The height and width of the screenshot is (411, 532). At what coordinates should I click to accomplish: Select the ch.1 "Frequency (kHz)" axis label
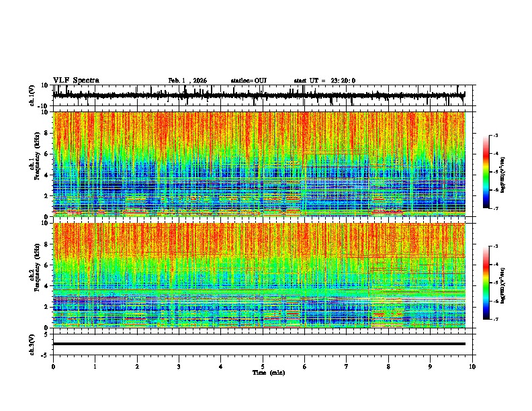tap(37, 156)
